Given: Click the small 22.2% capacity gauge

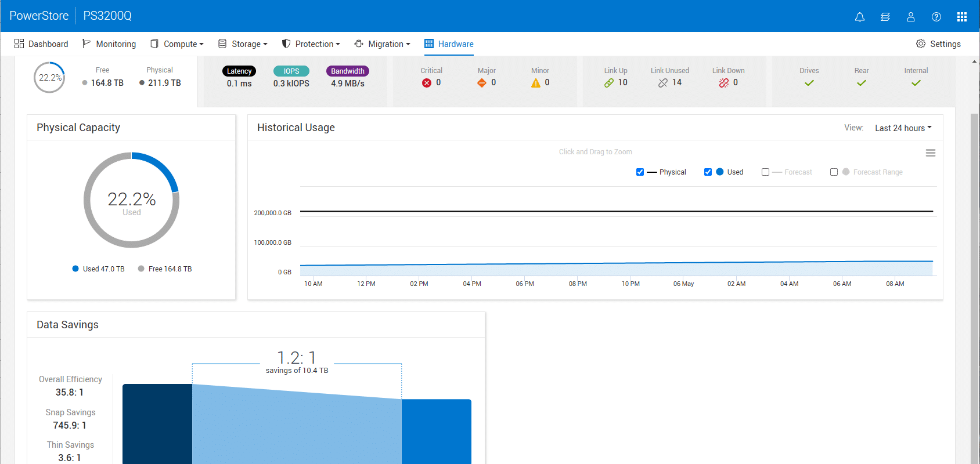Looking at the screenshot, I should click(49, 77).
